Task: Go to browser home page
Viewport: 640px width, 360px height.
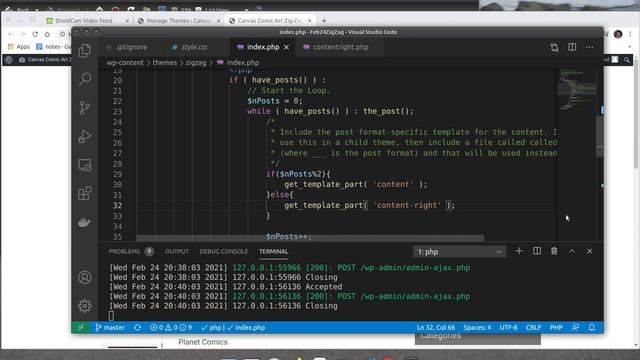Action: click(47, 34)
